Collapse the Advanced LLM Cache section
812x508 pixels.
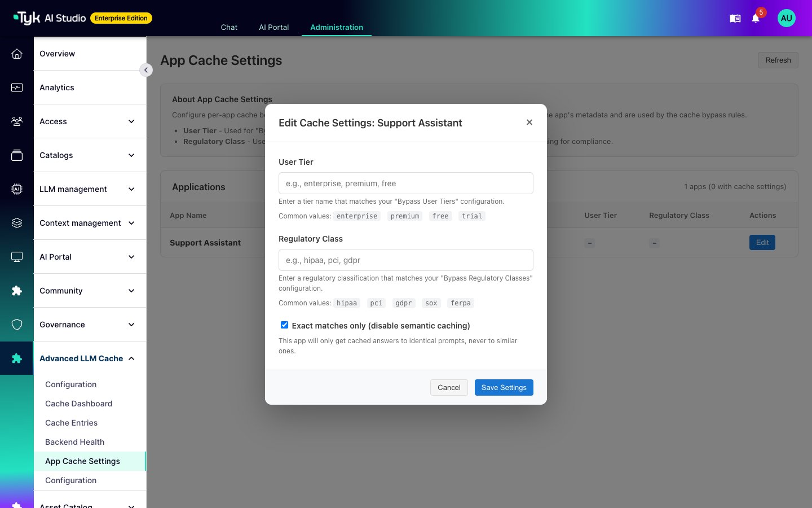pos(90,358)
